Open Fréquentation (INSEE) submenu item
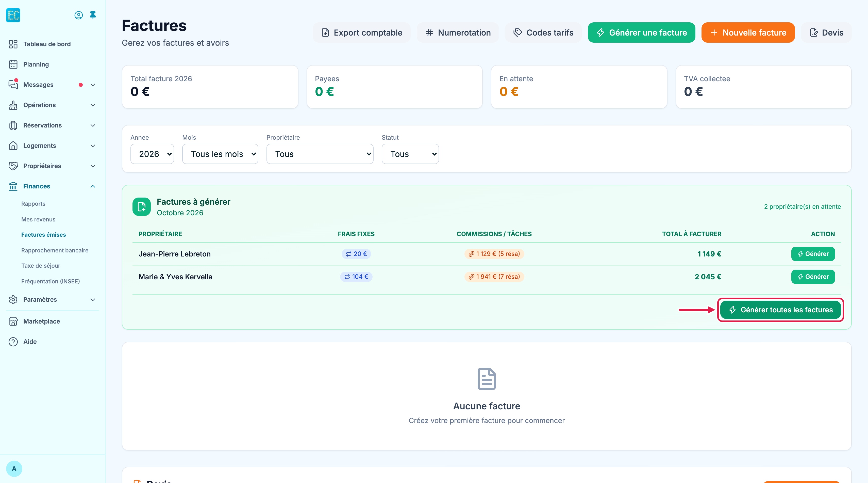This screenshot has height=483, width=868. (x=51, y=281)
